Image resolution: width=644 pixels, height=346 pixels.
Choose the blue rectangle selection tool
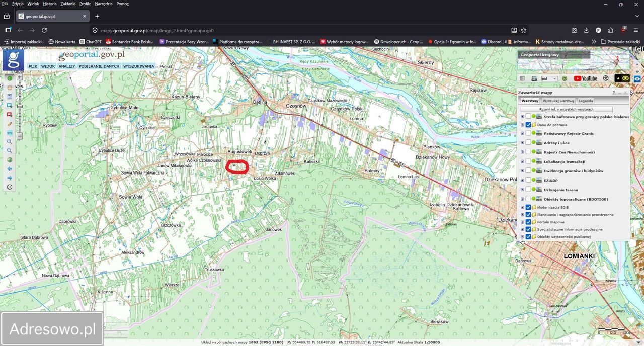tap(10, 106)
